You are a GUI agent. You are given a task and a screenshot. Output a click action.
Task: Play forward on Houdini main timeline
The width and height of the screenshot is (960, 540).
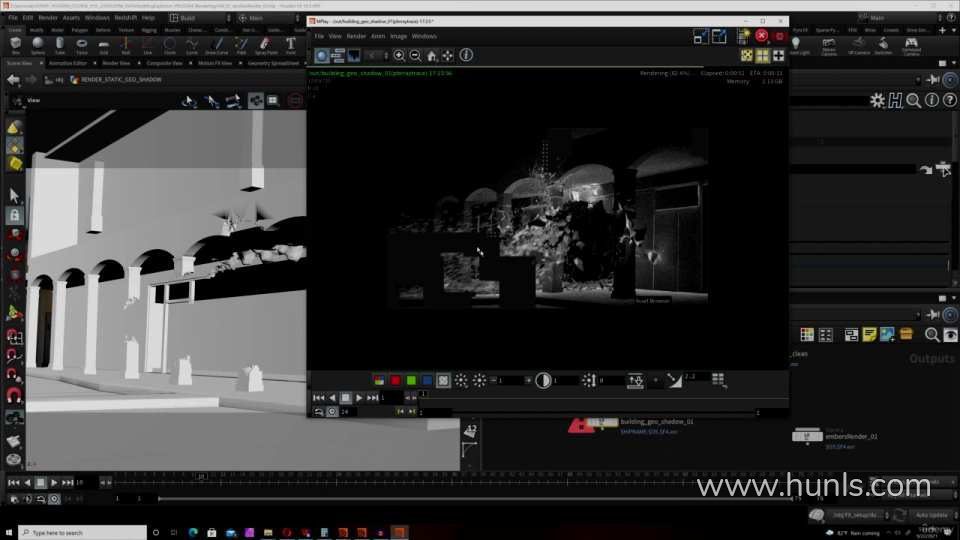pyautogui.click(x=54, y=482)
